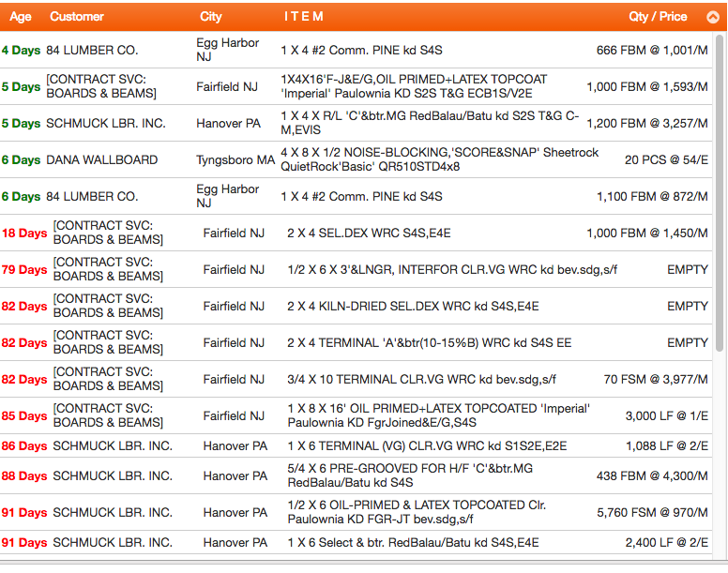
Task: Select '1,200 FBM @ 3,257/M' price
Action: coord(647,124)
